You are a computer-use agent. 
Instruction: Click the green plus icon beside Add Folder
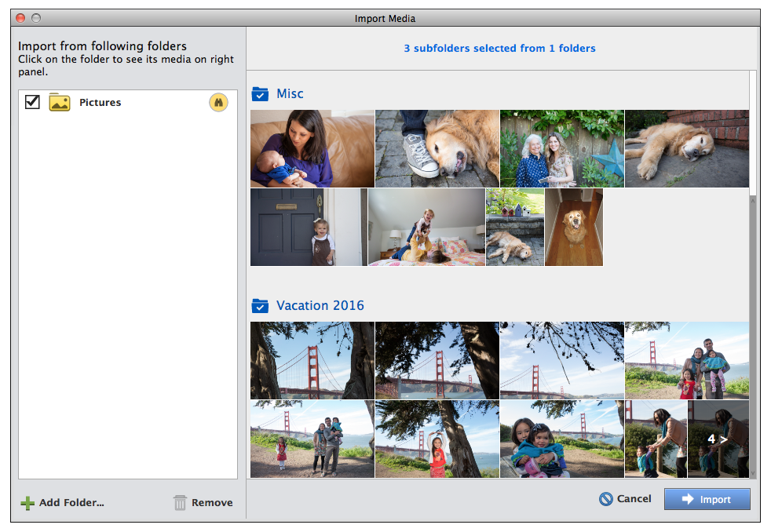click(x=27, y=502)
